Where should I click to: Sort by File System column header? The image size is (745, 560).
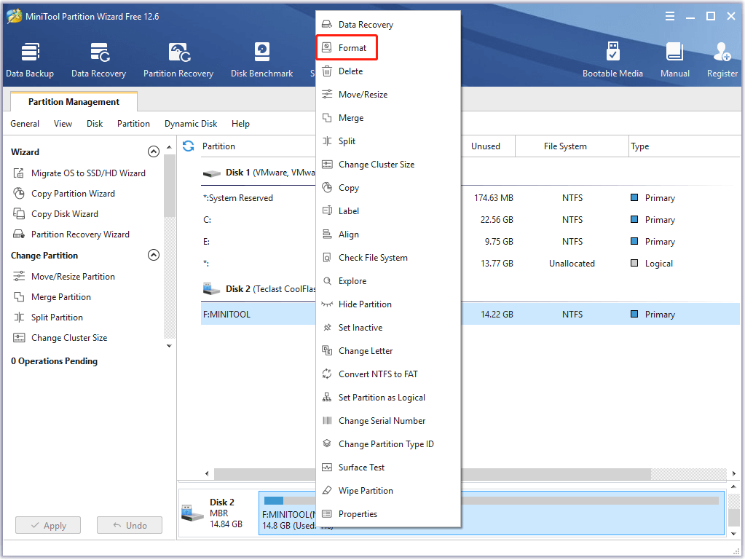[572, 146]
